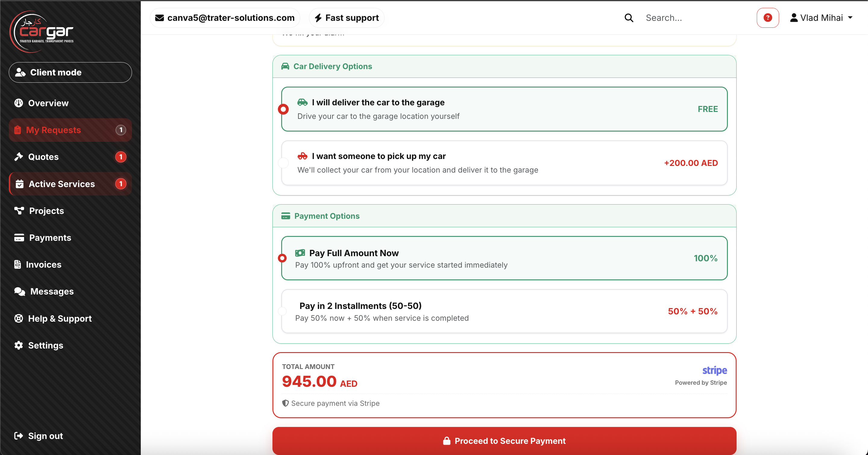The image size is (868, 455).
Task: Click the Help & Support lifebuoy icon
Action: point(19,318)
